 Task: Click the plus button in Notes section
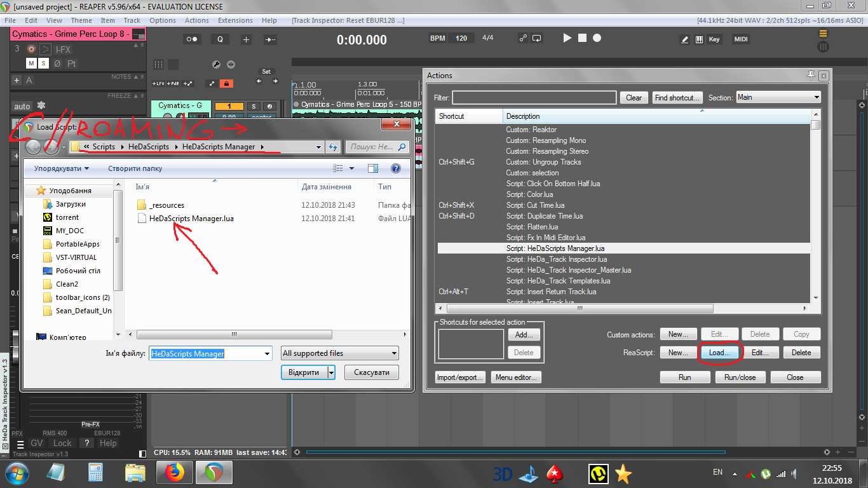tap(17, 80)
